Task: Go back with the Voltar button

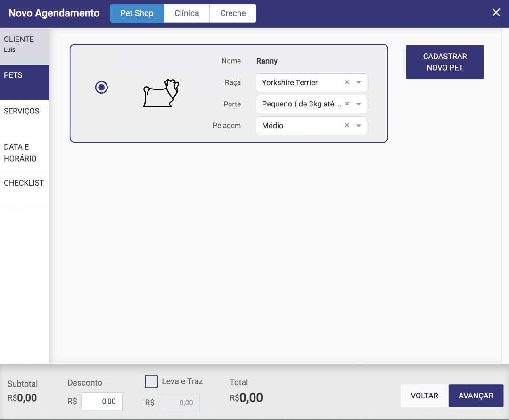Action: 424,396
